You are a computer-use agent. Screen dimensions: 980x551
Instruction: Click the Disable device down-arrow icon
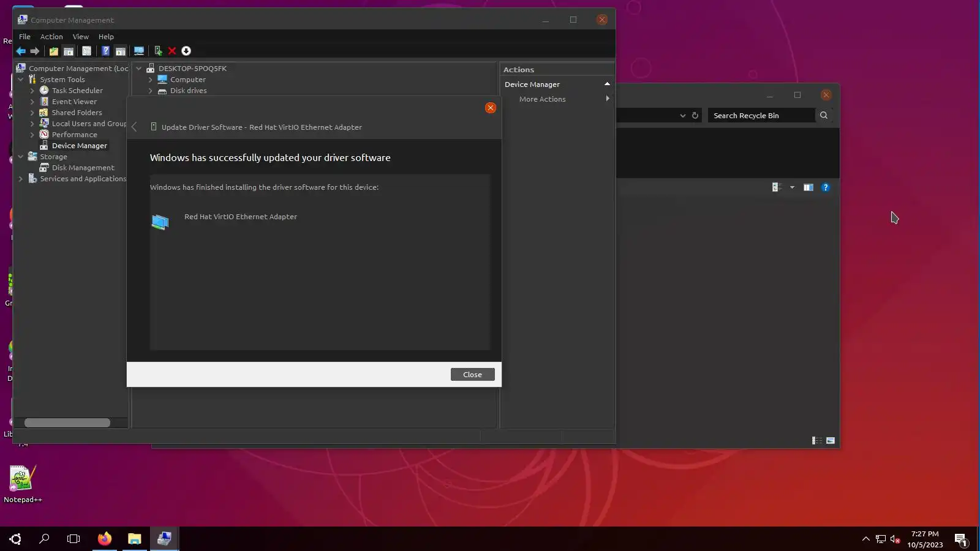pyautogui.click(x=186, y=51)
